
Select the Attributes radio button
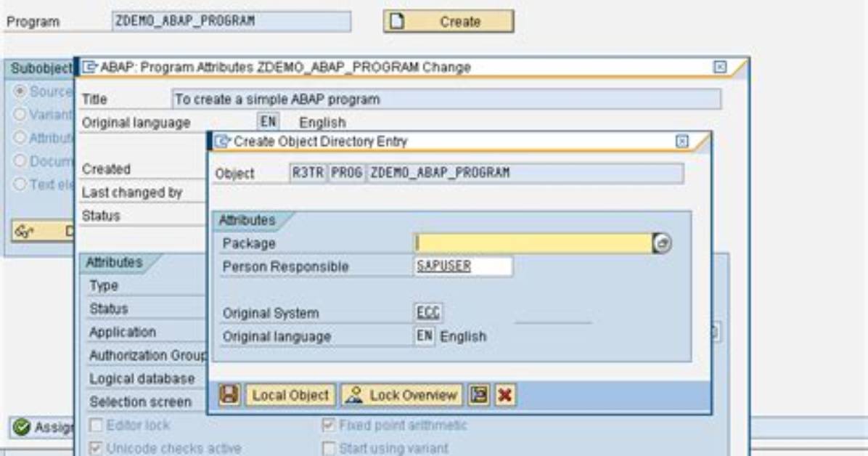[20, 137]
